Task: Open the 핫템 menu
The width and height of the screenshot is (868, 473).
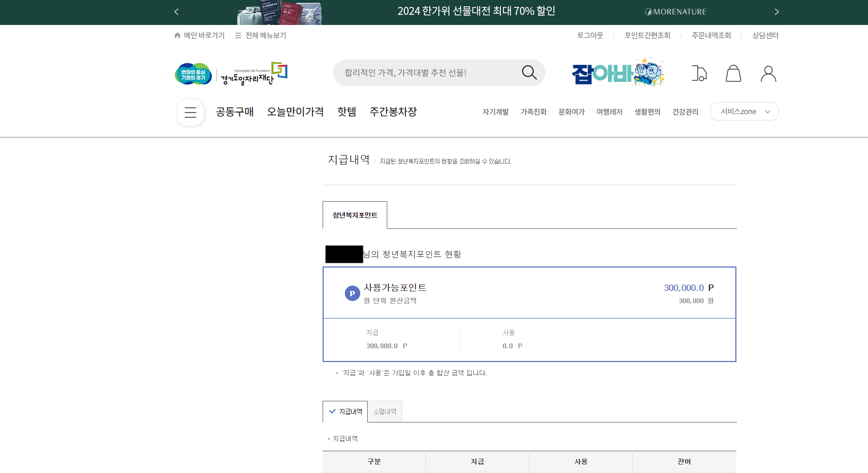Action: 346,112
